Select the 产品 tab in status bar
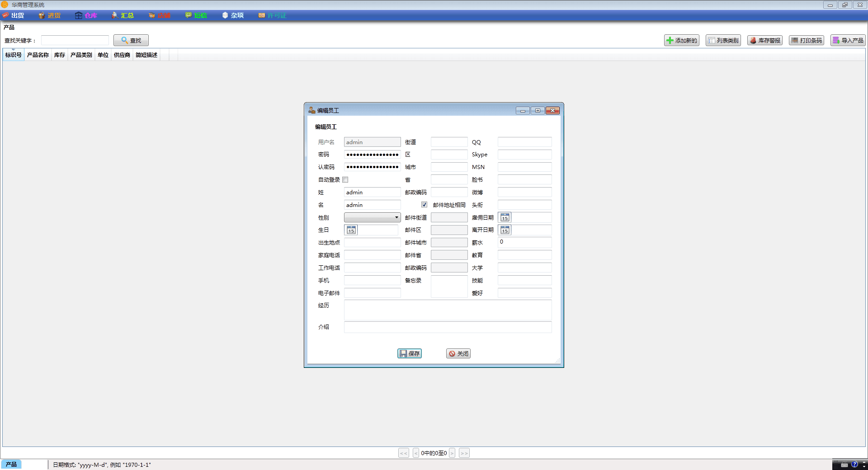 tap(11, 465)
